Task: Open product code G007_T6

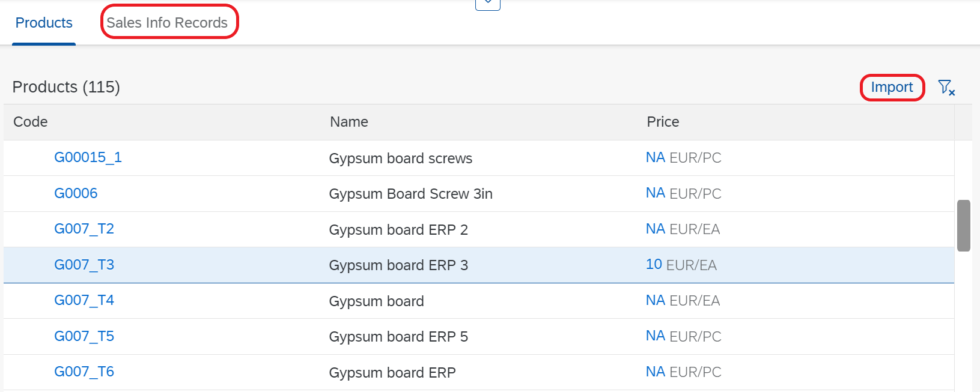Action: [84, 372]
